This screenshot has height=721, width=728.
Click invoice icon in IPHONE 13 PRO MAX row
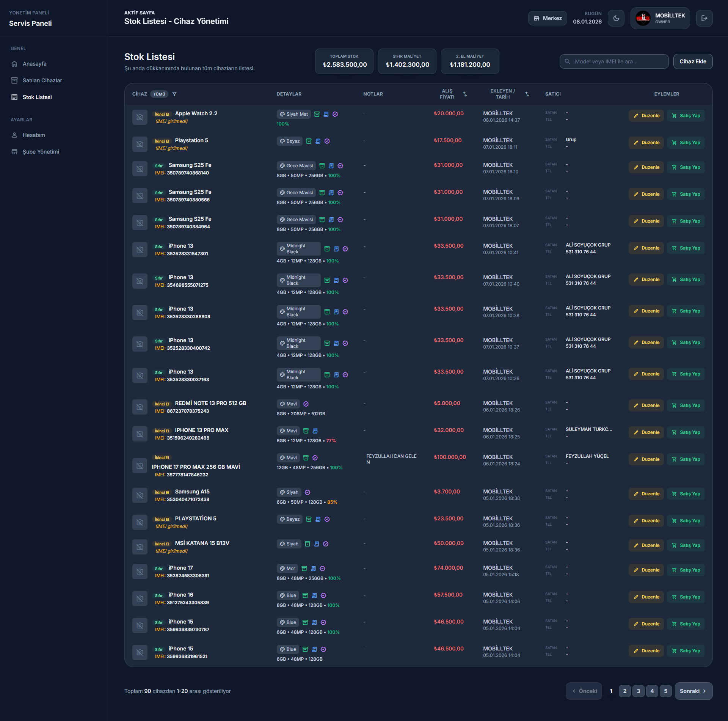click(x=315, y=431)
